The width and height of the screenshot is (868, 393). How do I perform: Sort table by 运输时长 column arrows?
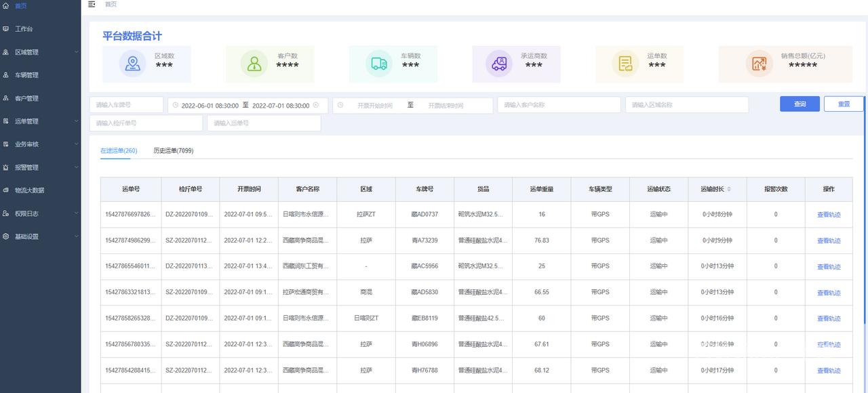pyautogui.click(x=729, y=189)
